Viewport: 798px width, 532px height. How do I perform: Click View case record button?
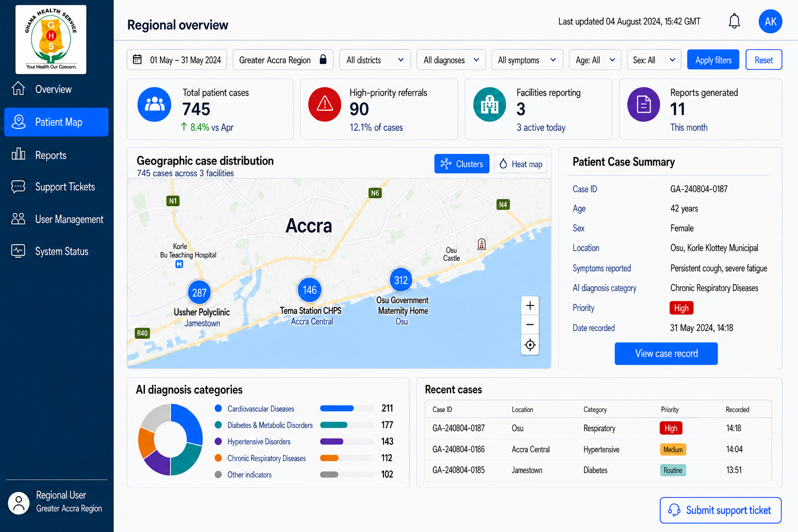coord(666,354)
